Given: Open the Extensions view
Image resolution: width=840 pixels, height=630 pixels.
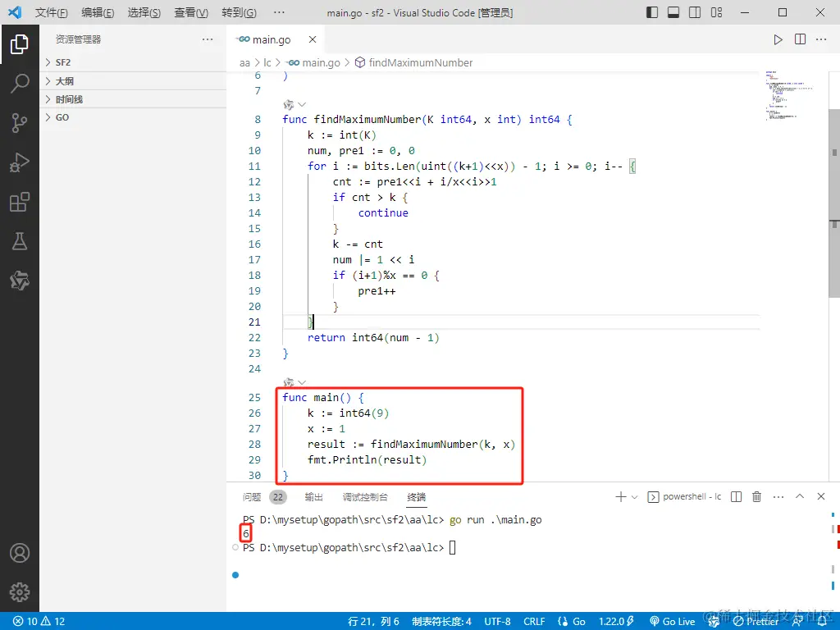Looking at the screenshot, I should [x=20, y=202].
